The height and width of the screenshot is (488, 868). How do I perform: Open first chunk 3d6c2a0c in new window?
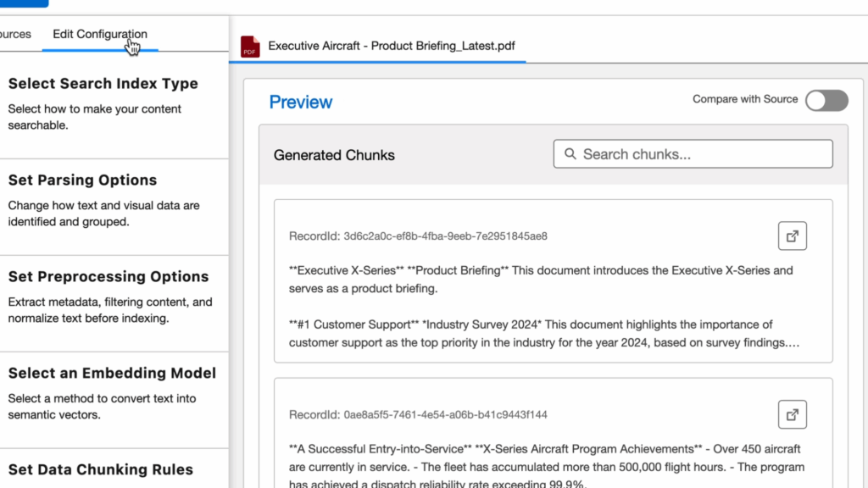pyautogui.click(x=792, y=236)
